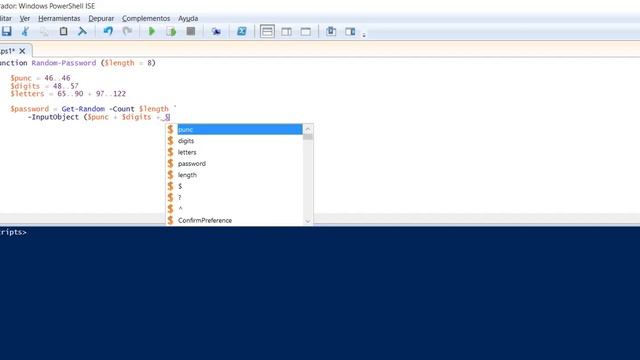
Task: Select 'ConfirmPreference' in IntelliSense list
Action: pyautogui.click(x=234, y=220)
